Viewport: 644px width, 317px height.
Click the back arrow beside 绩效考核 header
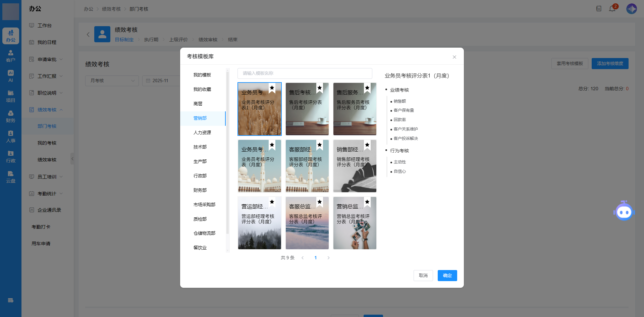point(88,35)
